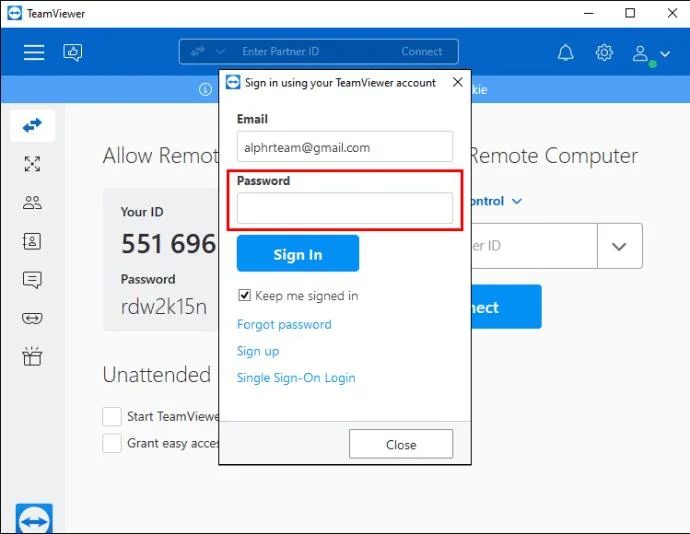Viewport: 690px width, 534px height.
Task: Click the feedback thumbs-up icon
Action: click(x=73, y=52)
